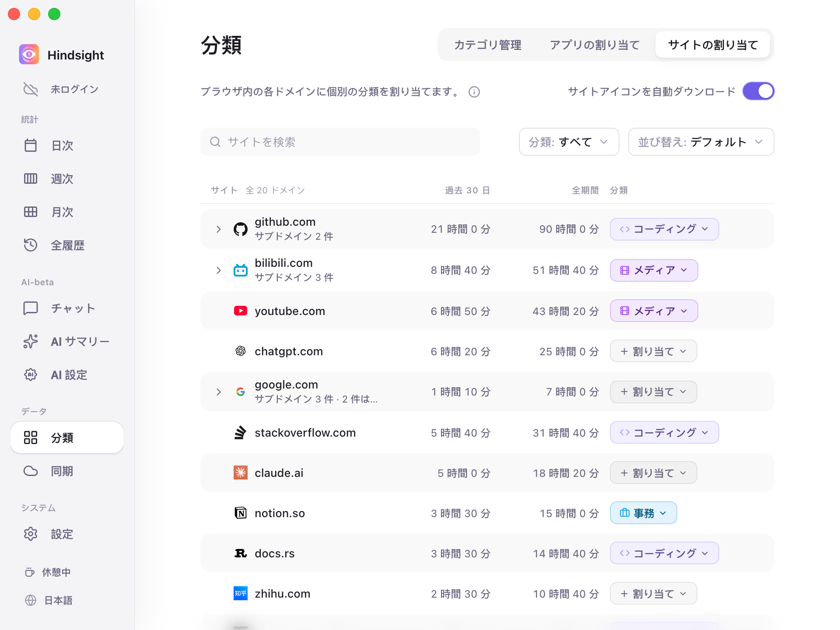Click the info icon beside the description
This screenshot has height=630, width=840.
pos(474,92)
